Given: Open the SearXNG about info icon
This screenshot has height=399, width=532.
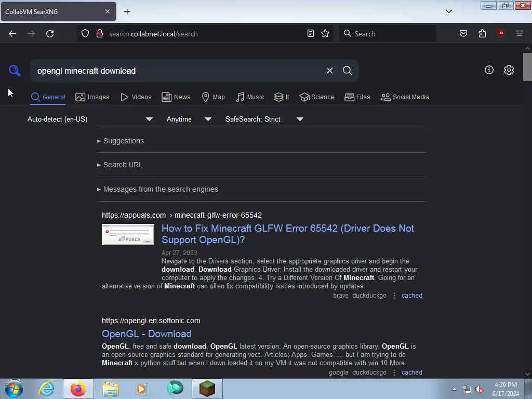Looking at the screenshot, I should [x=489, y=70].
